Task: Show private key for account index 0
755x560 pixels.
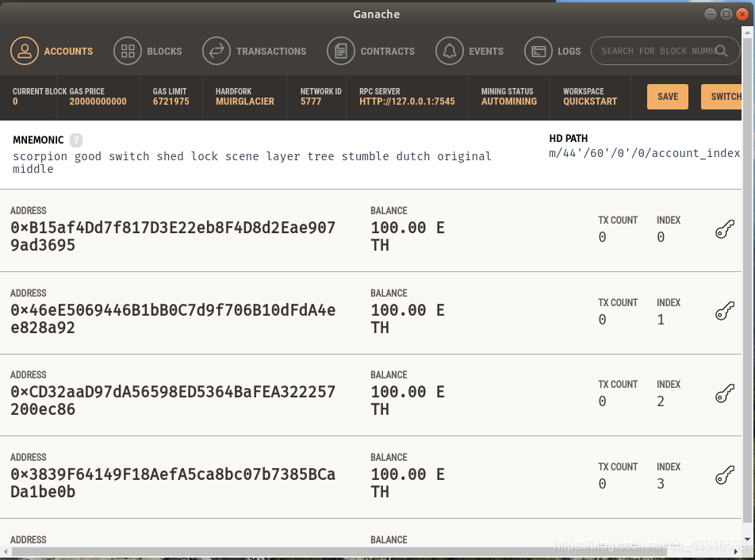Action: pos(725,229)
